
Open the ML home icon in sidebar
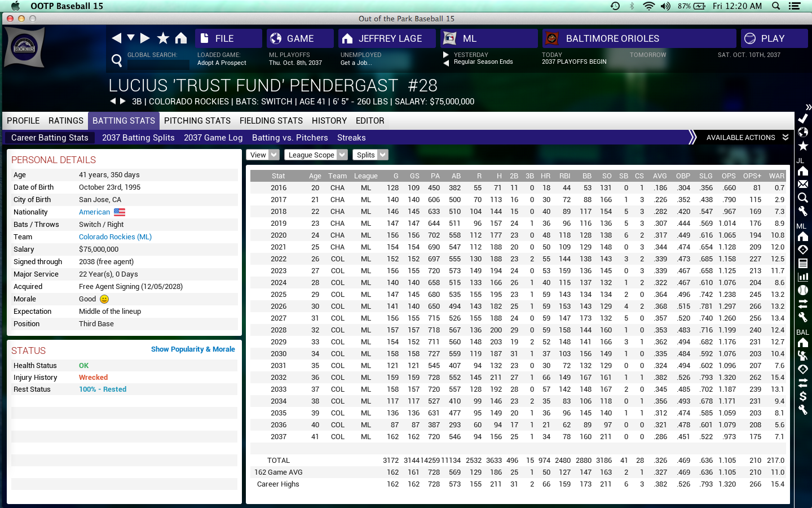pyautogui.click(x=803, y=236)
